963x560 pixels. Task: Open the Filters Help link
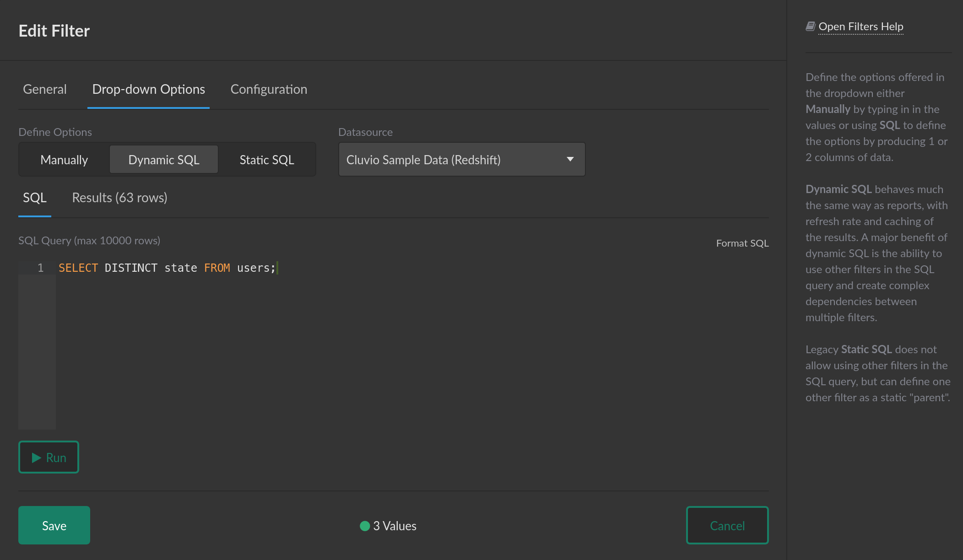click(x=860, y=27)
